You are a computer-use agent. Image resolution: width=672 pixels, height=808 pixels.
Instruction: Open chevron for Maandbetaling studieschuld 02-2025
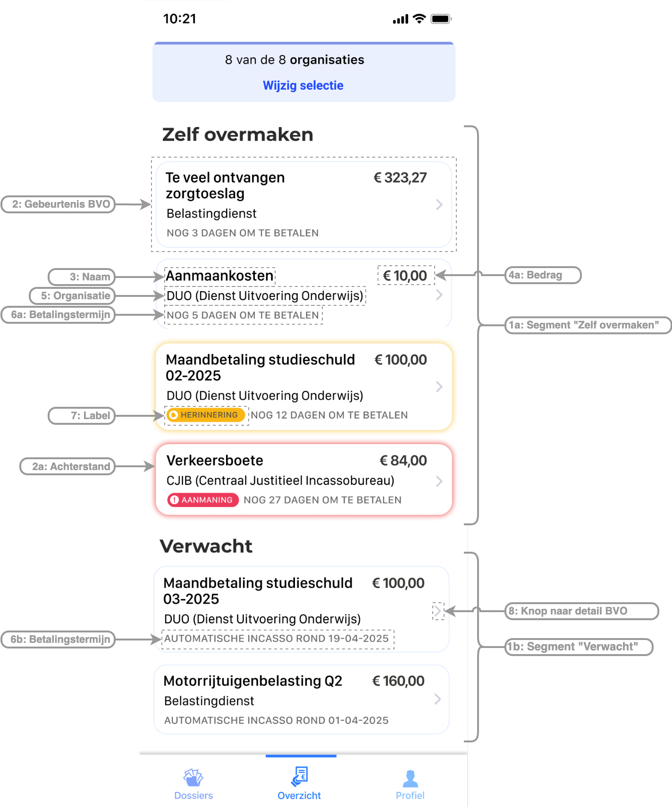439,387
